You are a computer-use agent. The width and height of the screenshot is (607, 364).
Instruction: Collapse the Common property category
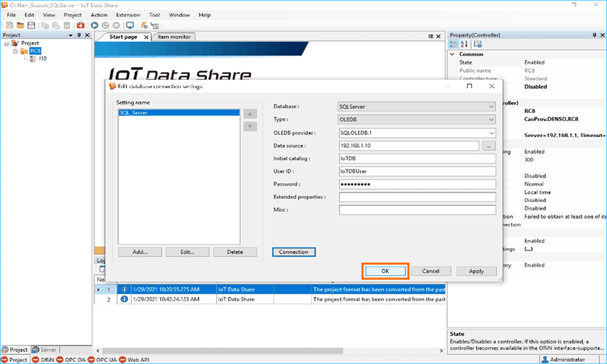(452, 54)
